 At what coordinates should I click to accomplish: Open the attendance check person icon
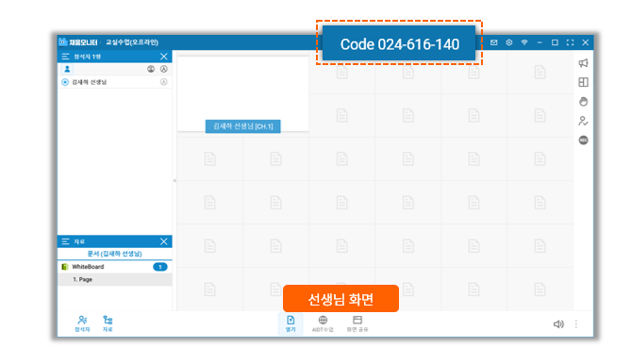pos(583,121)
